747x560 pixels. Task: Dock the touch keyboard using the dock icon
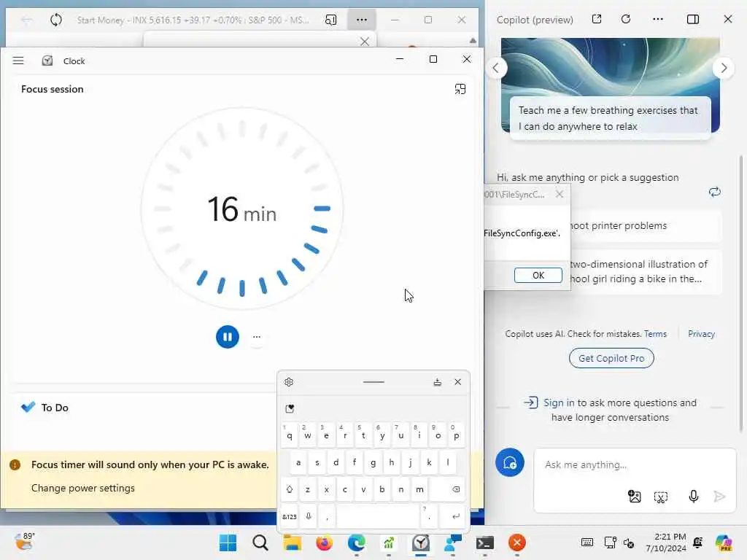438,382
